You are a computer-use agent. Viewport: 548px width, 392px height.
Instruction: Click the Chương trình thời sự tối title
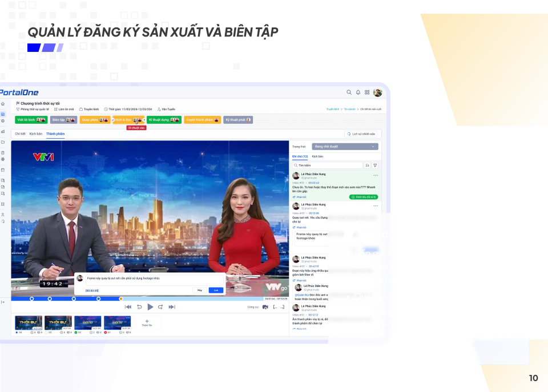point(40,103)
